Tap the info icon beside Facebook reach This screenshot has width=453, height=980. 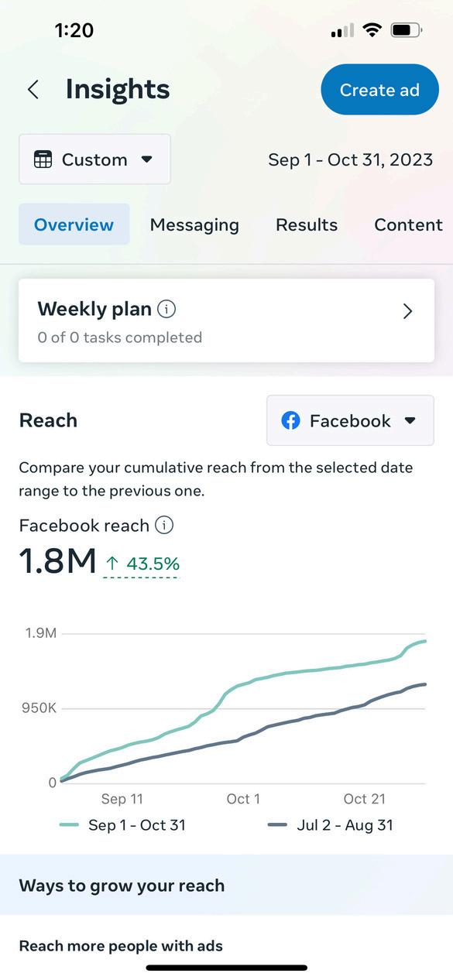tap(164, 525)
